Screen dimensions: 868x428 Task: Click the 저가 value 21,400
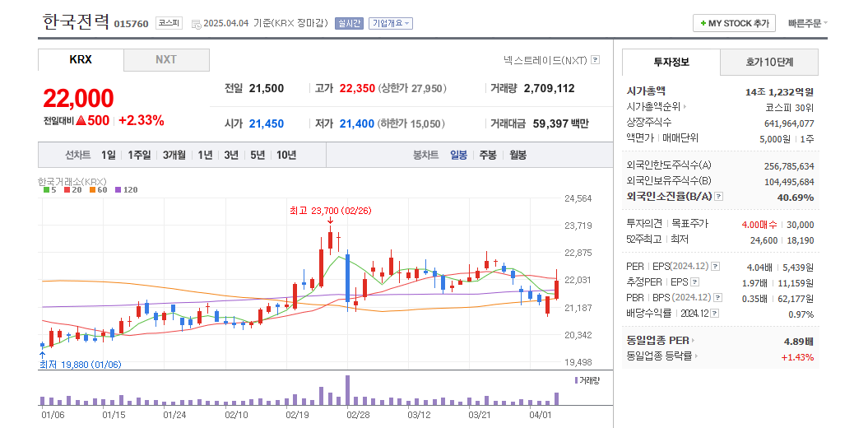(x=356, y=123)
